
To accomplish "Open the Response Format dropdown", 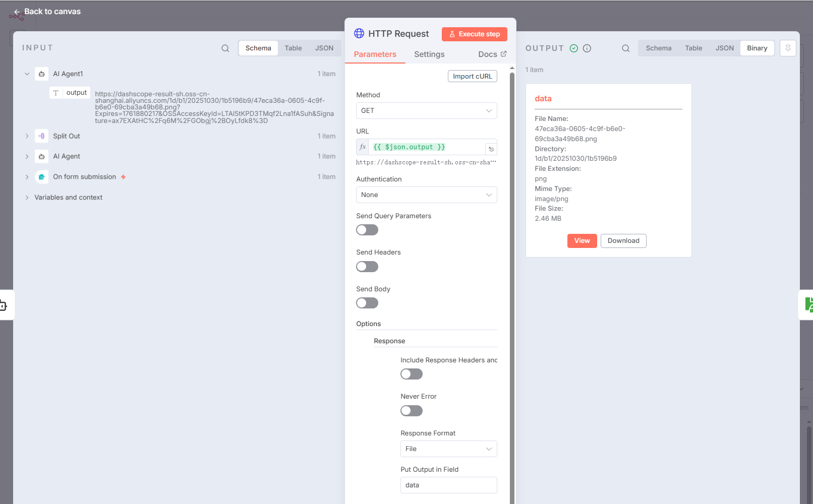I will coord(448,449).
